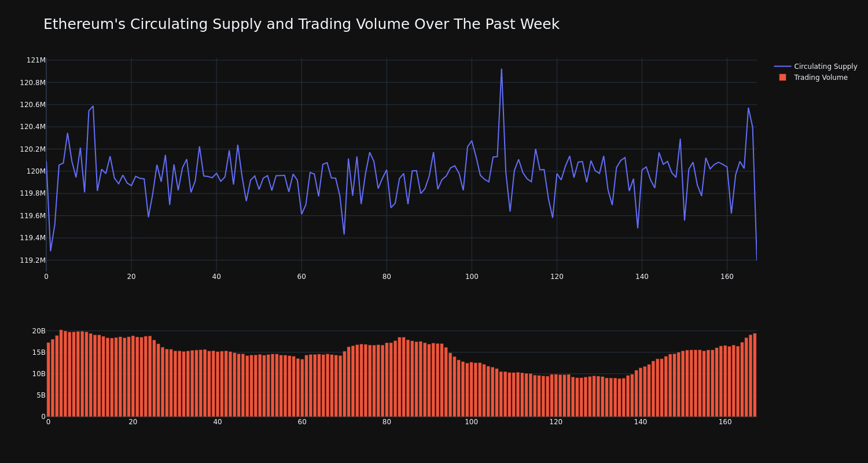Click the 120.2M y-axis label
This screenshot has height=463, width=868.
pos(32,149)
